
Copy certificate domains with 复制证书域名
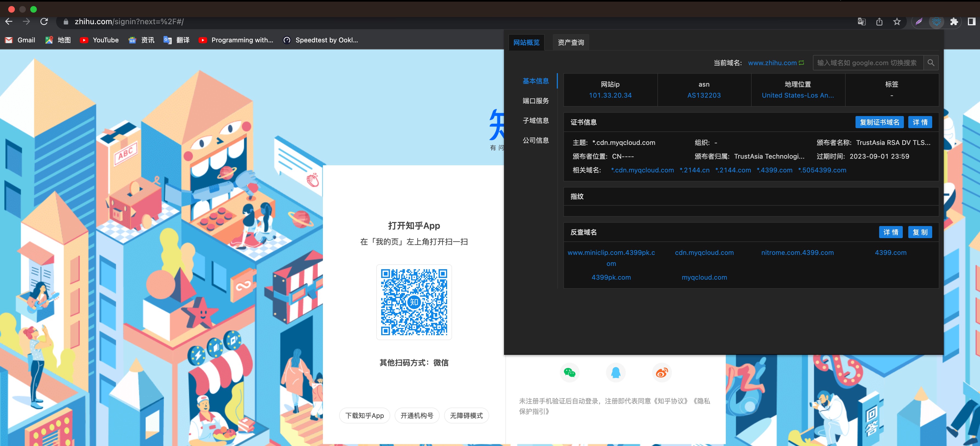click(880, 122)
